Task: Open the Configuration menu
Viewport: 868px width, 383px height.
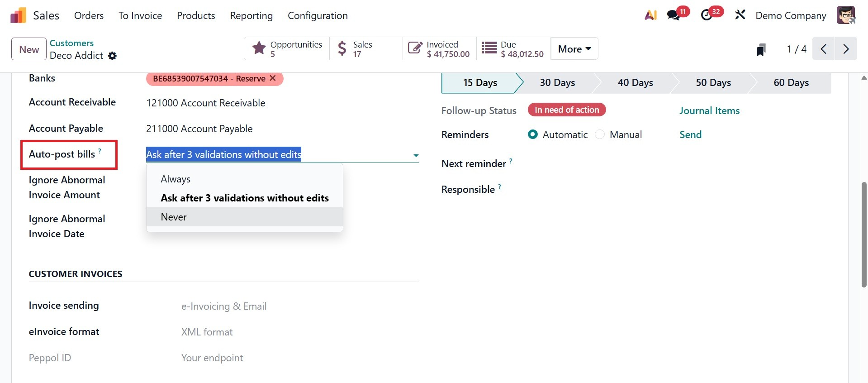Action: 318,15
